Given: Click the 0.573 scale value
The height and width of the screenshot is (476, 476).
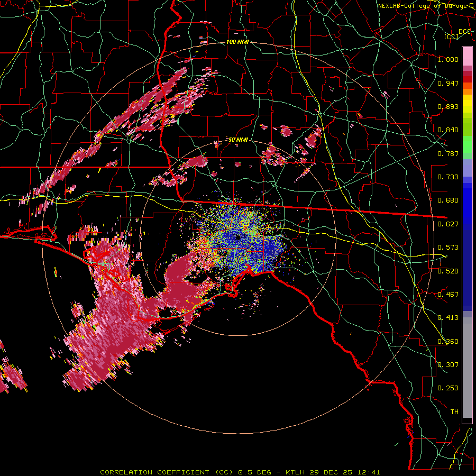Looking at the screenshot, I should [448, 248].
